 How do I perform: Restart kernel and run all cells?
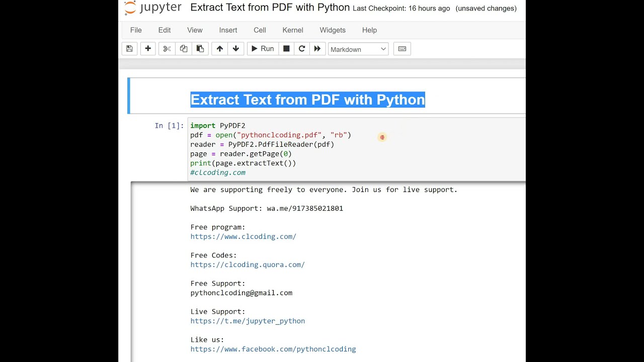(317, 49)
